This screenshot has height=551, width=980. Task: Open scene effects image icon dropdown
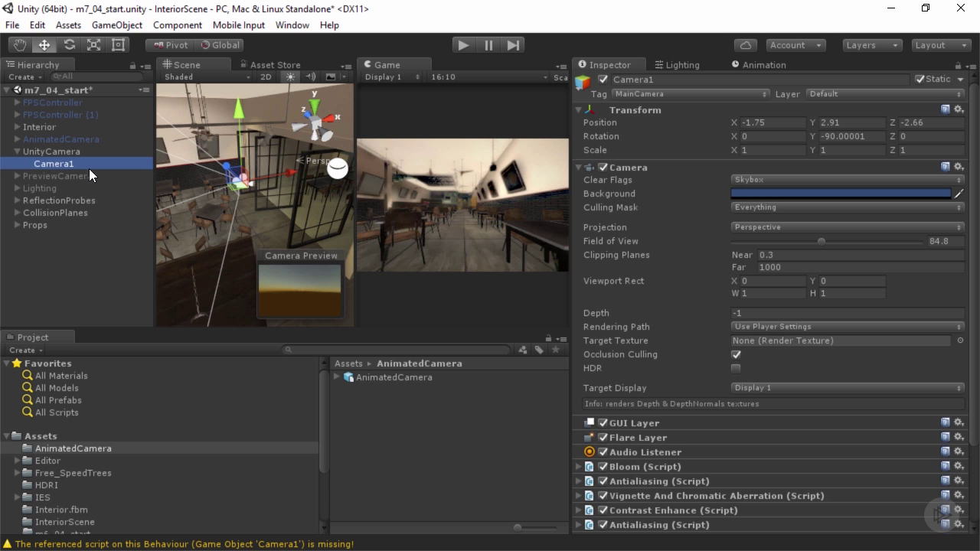[x=334, y=77]
